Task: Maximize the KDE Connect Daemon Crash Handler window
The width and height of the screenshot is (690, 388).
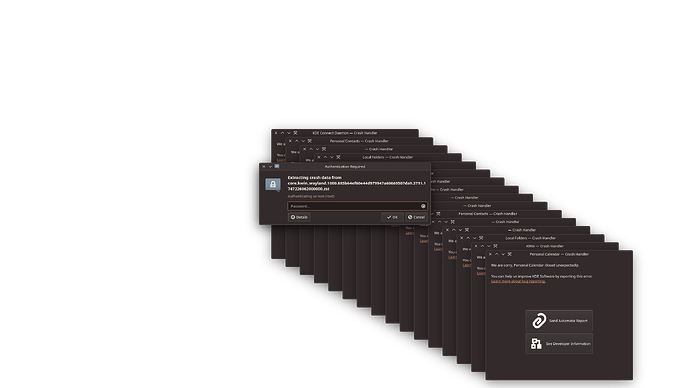Action: pos(283,133)
